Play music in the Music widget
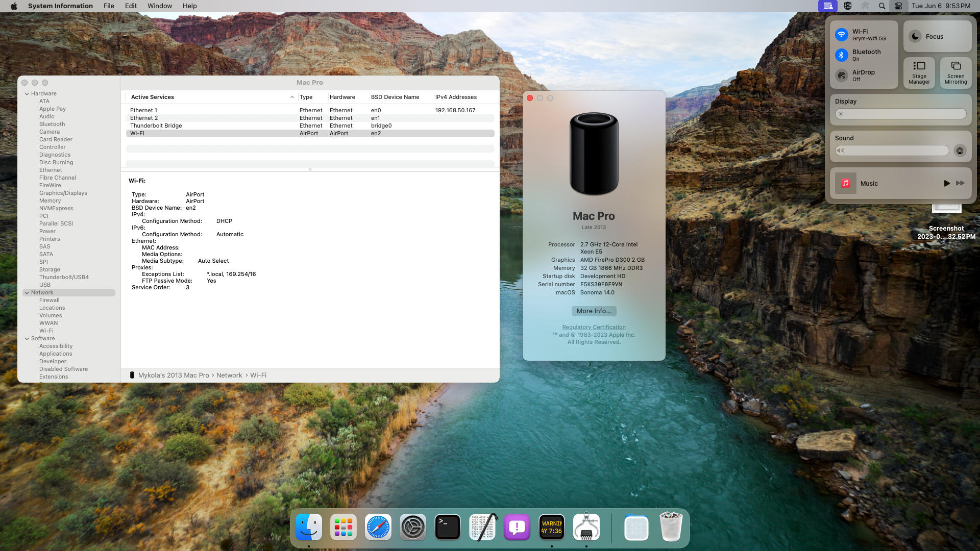Viewport: 980px width, 551px height. click(946, 183)
